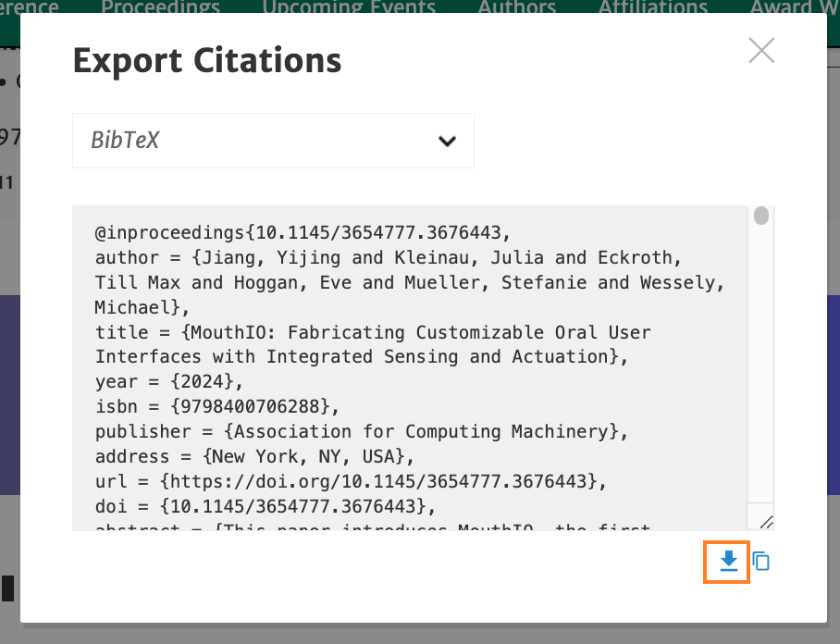The image size is (840, 644).
Task: Place cursor on the publisher line
Action: tap(362, 431)
